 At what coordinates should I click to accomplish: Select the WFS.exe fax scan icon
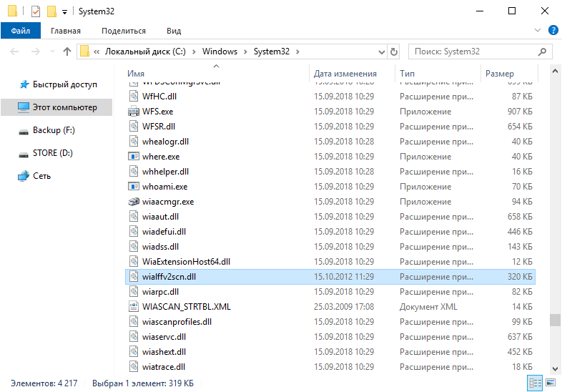coord(134,112)
